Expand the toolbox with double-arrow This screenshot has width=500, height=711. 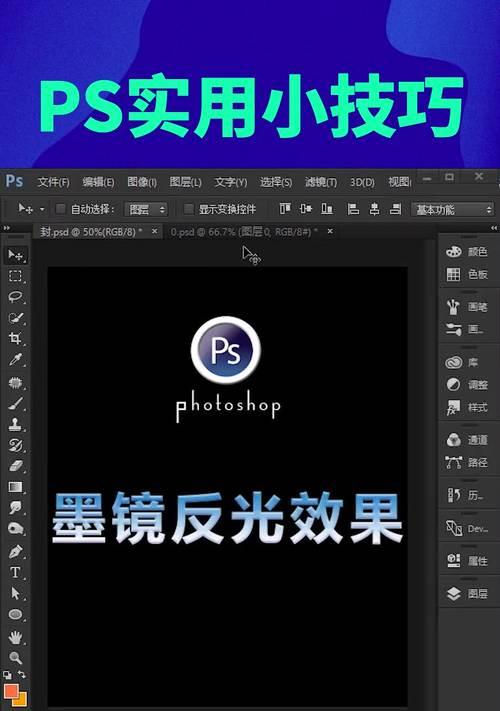6,228
